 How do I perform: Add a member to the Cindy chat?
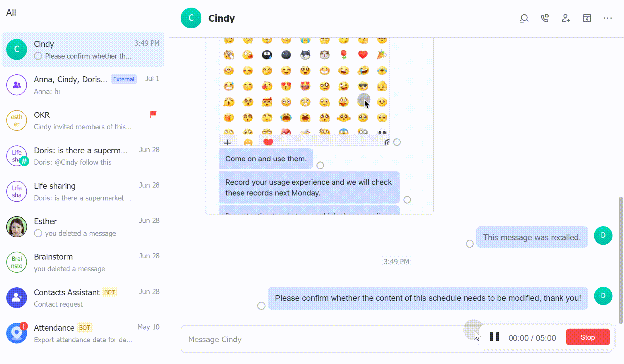(x=566, y=18)
